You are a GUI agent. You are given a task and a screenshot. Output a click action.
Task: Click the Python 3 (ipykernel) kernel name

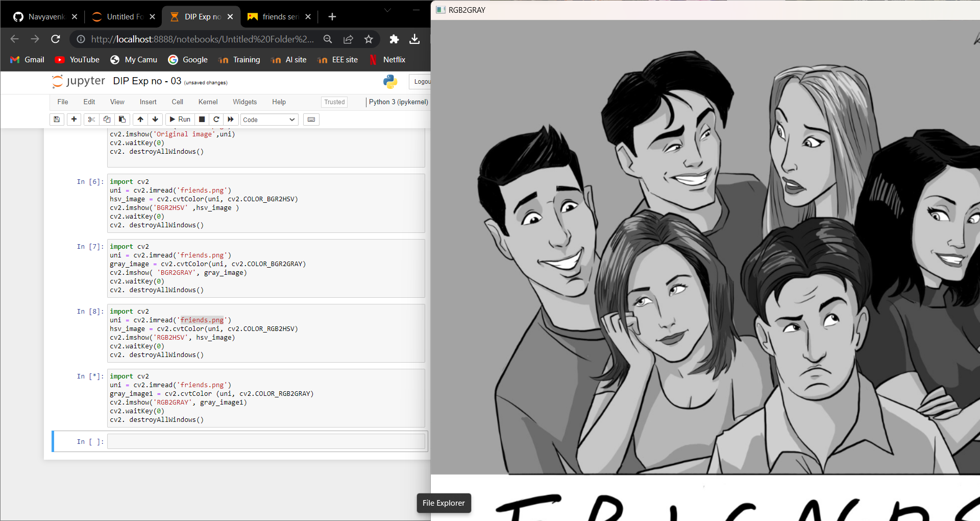tap(398, 102)
